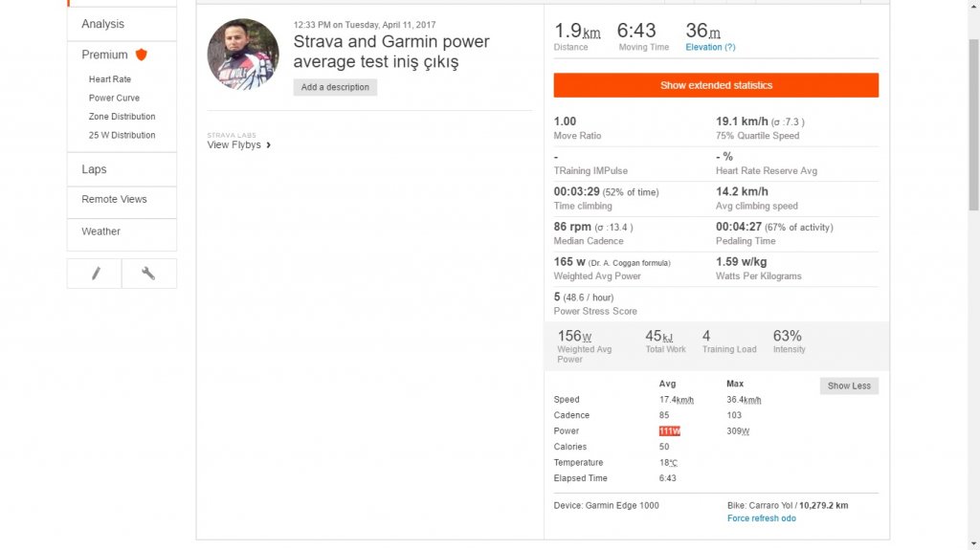The width and height of the screenshot is (980, 550).
Task: Select Heart Rate under Premium
Action: (110, 79)
